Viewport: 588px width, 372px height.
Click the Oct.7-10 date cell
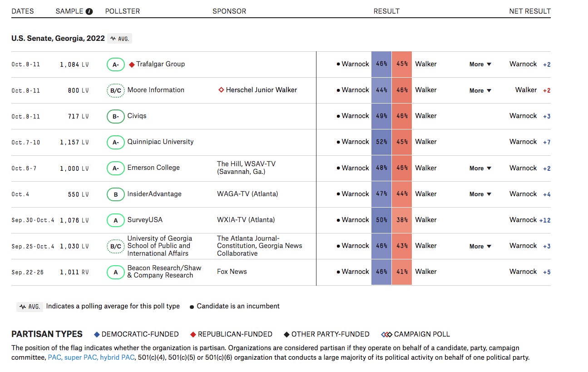click(26, 143)
